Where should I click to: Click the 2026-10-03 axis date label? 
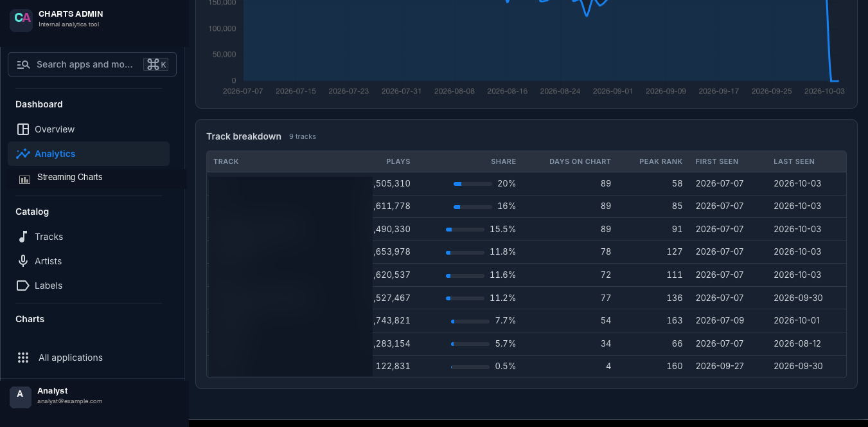[x=824, y=91]
